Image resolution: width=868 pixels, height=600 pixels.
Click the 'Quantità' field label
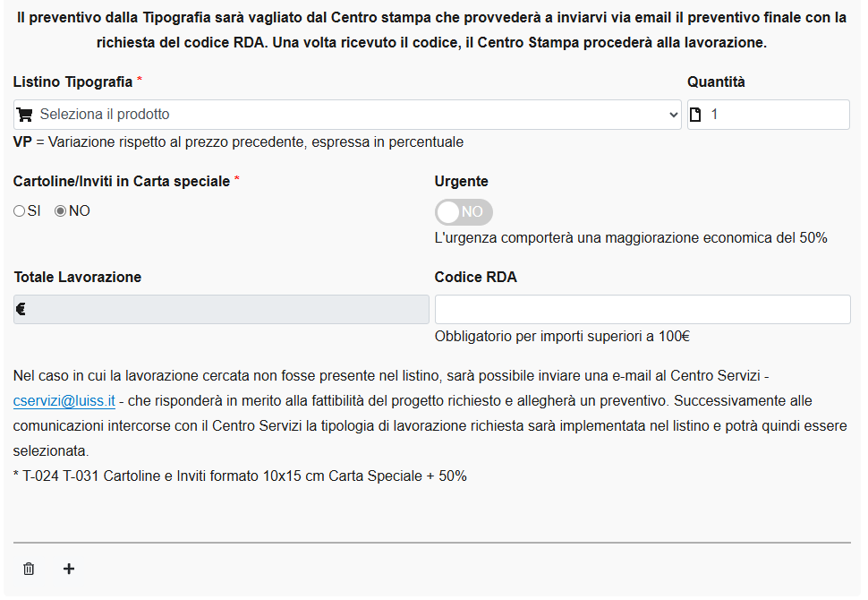pyautogui.click(x=716, y=81)
